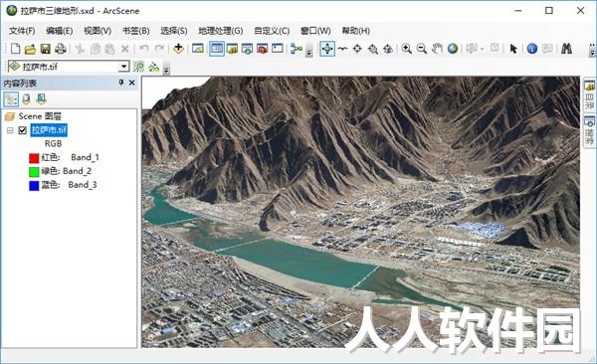Close the 内容列表 panel
The width and height of the screenshot is (597, 364).
pyautogui.click(x=132, y=83)
